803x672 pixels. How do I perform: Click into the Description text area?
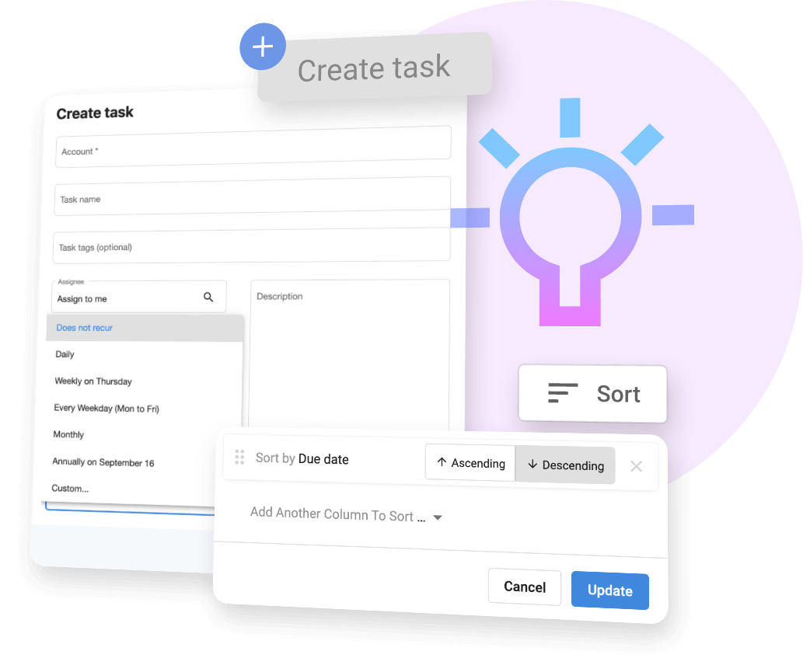(349, 354)
